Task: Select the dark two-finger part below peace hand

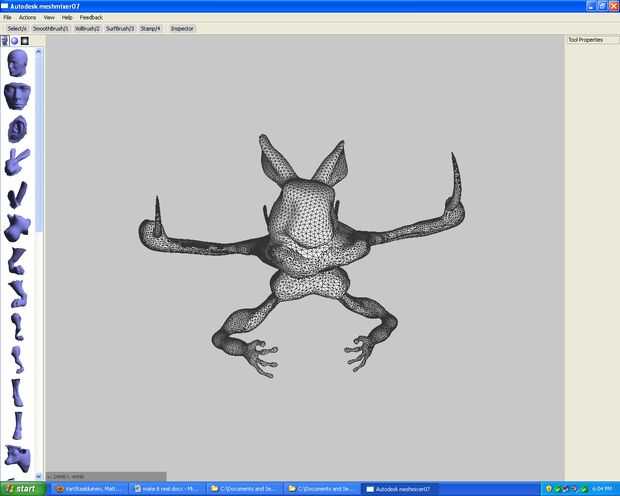Action: point(17,195)
